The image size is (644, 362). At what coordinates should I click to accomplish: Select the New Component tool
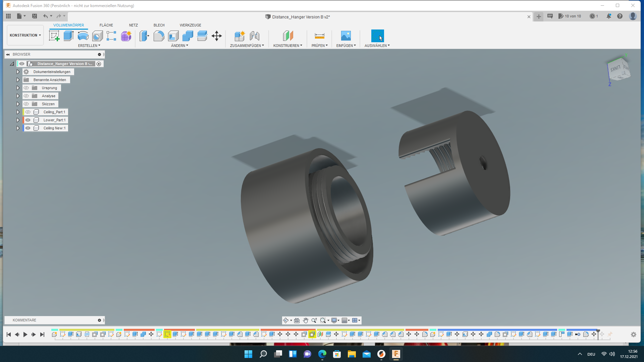(x=239, y=36)
